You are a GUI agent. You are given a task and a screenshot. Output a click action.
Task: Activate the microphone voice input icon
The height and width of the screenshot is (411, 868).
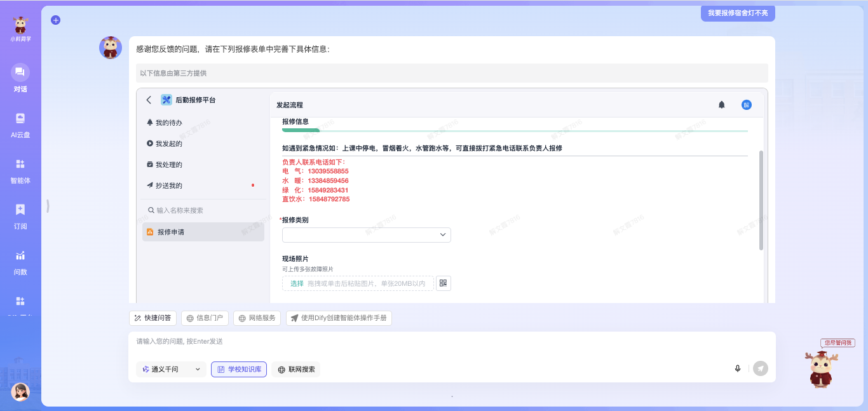[x=737, y=368]
